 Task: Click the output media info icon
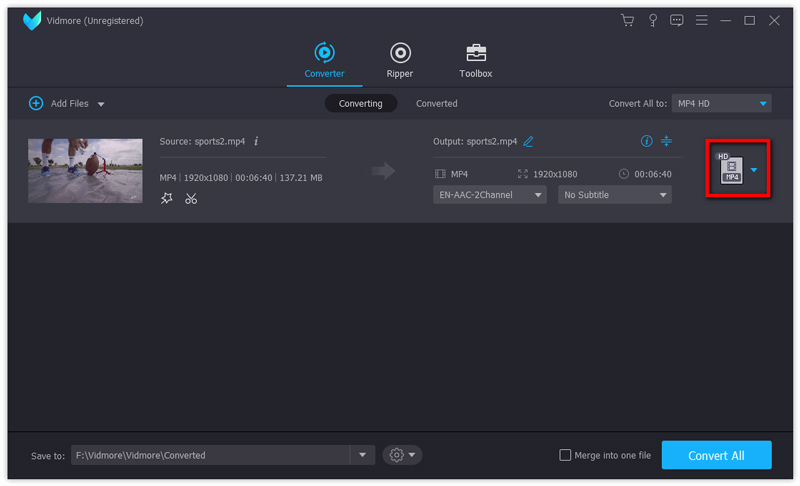click(x=646, y=141)
